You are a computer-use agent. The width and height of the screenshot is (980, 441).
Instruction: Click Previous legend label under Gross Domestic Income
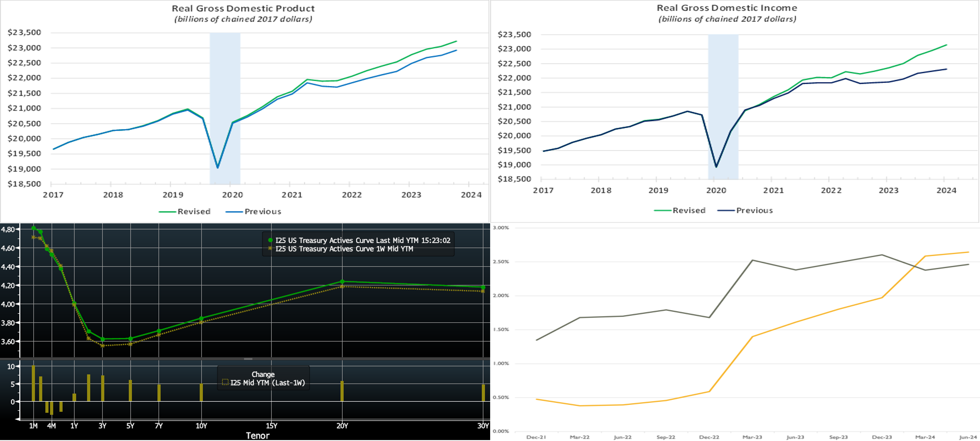[754, 211]
